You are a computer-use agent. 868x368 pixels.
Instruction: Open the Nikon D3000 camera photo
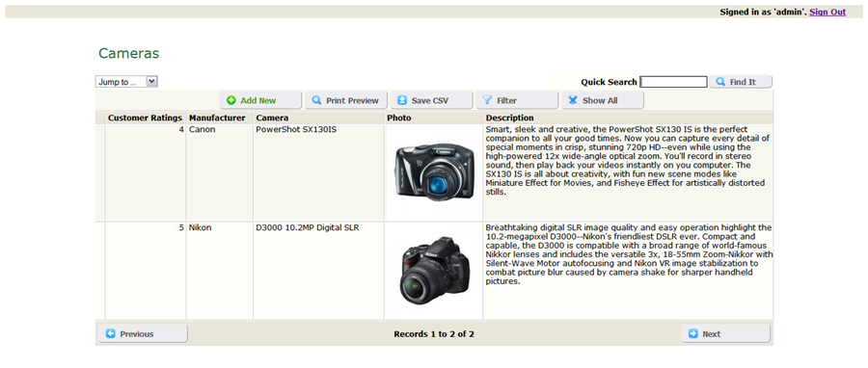click(435, 272)
